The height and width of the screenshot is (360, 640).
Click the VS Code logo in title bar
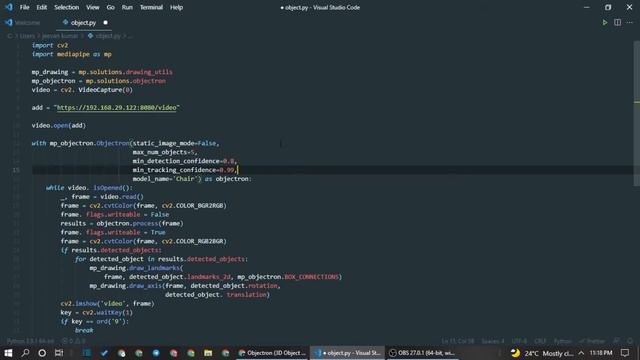(x=9, y=7)
